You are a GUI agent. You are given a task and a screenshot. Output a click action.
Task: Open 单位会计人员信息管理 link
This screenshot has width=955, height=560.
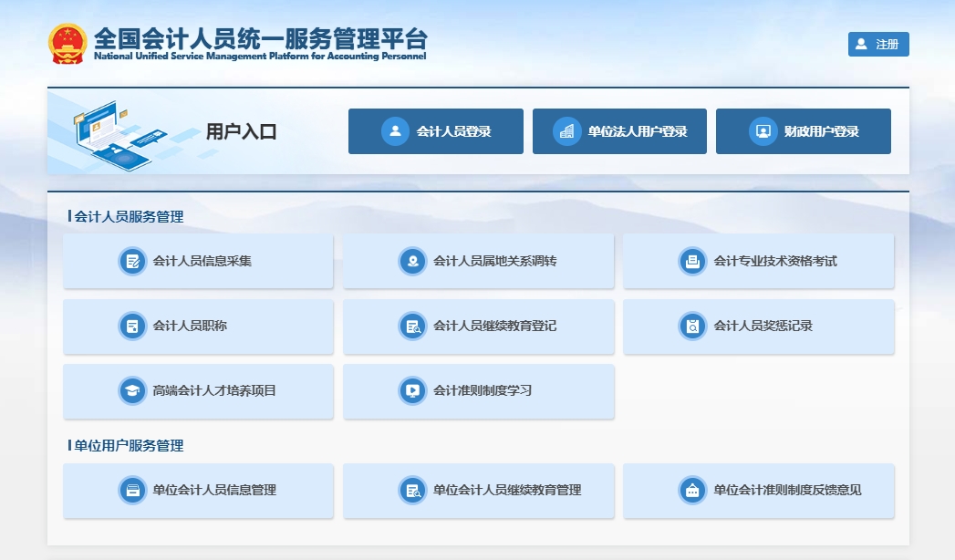(213, 491)
